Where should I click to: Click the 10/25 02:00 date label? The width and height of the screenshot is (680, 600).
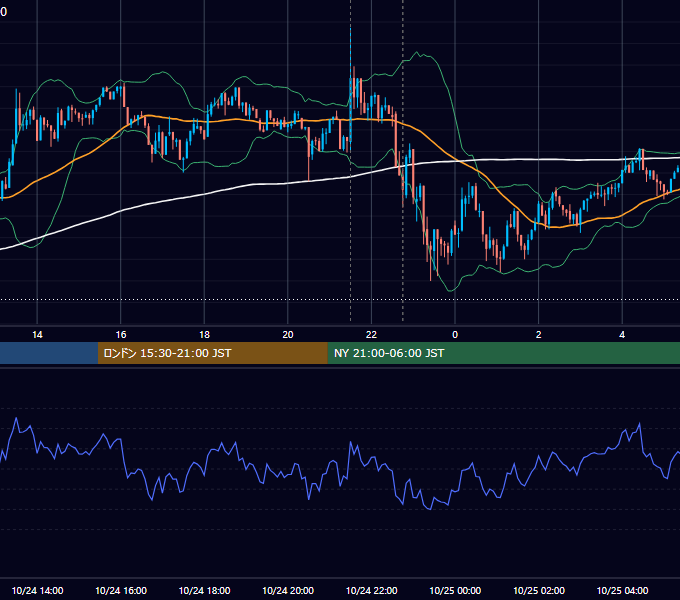click(539, 590)
